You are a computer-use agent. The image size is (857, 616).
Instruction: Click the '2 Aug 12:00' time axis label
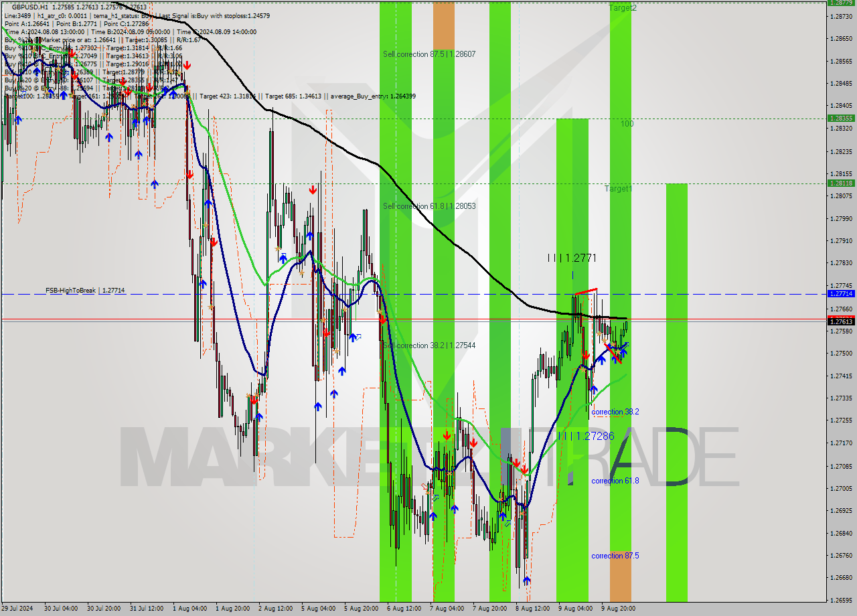(x=275, y=609)
